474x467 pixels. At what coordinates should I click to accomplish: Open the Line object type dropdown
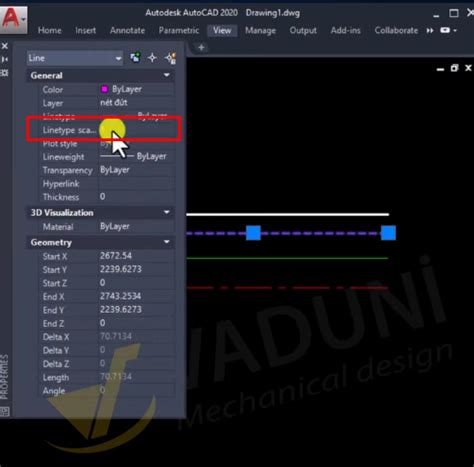(x=75, y=58)
